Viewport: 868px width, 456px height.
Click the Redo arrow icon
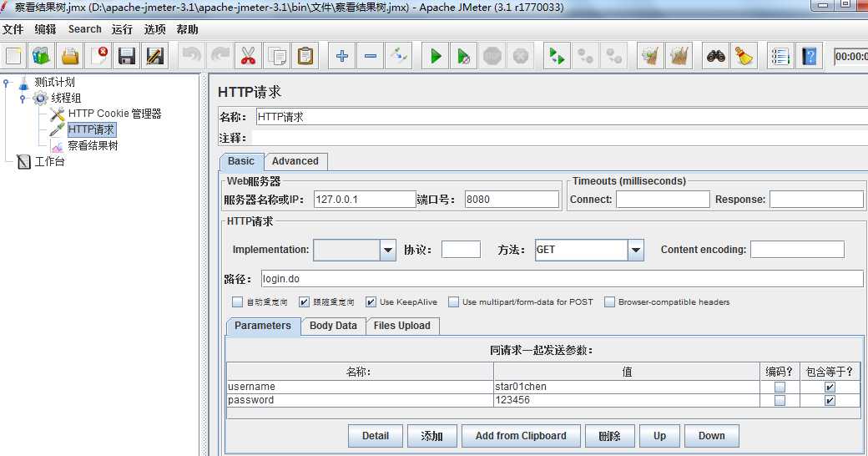coord(220,56)
